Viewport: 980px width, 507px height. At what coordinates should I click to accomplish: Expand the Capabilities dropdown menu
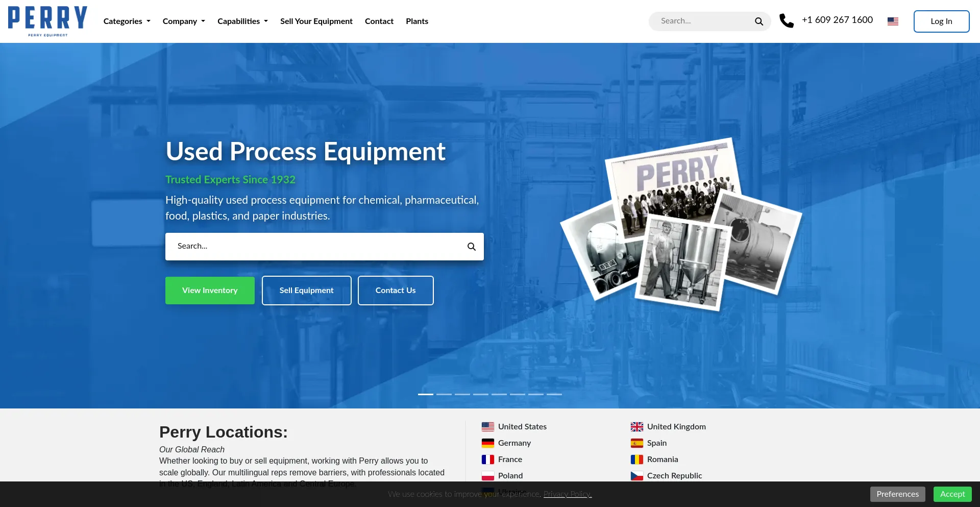click(242, 21)
